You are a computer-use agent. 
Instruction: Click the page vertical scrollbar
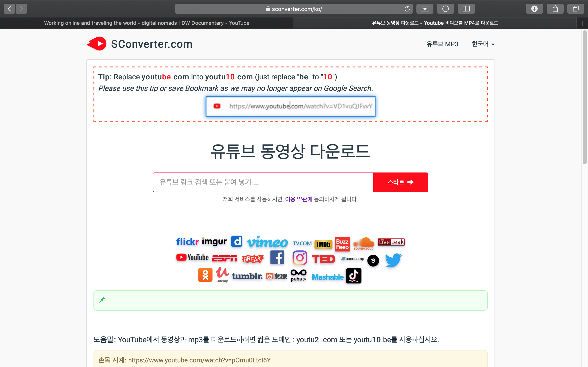tap(584, 97)
